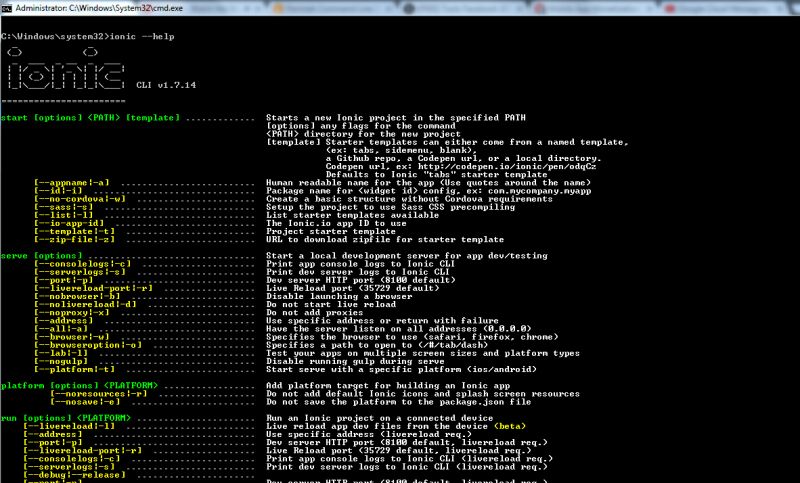This screenshot has height=483, width=800.
Task: Click the 'platform [options] <PLATFORM>' command
Action: [80, 386]
